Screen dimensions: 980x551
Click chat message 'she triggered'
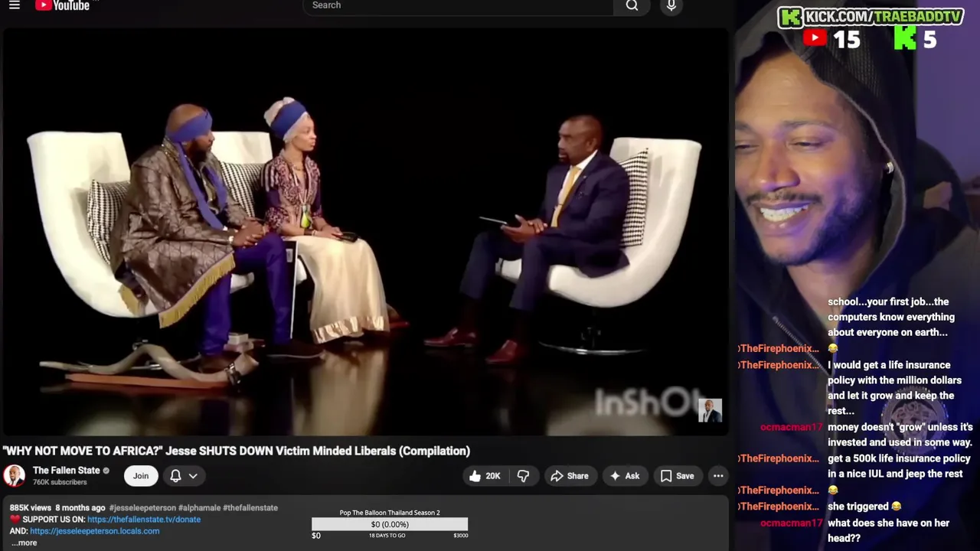864,507
